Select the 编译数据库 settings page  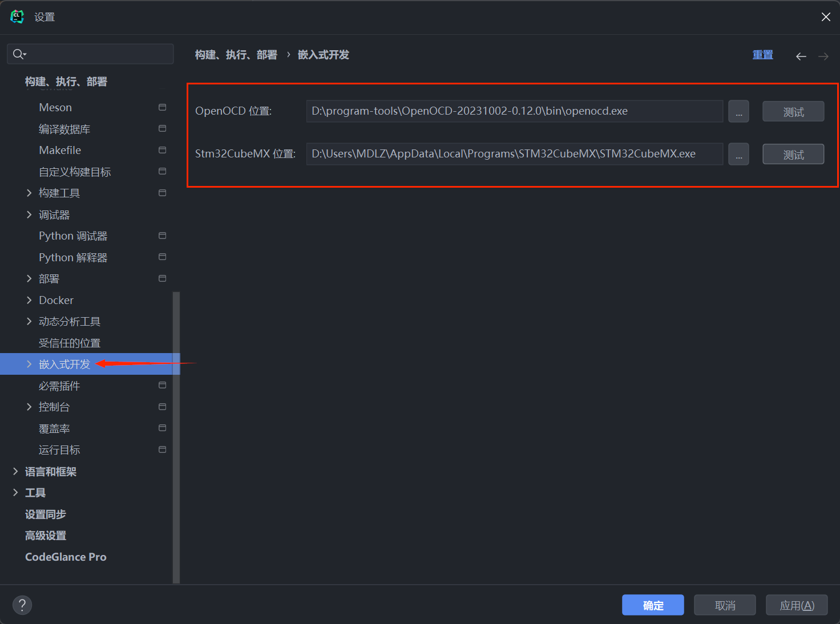pyautogui.click(x=64, y=129)
